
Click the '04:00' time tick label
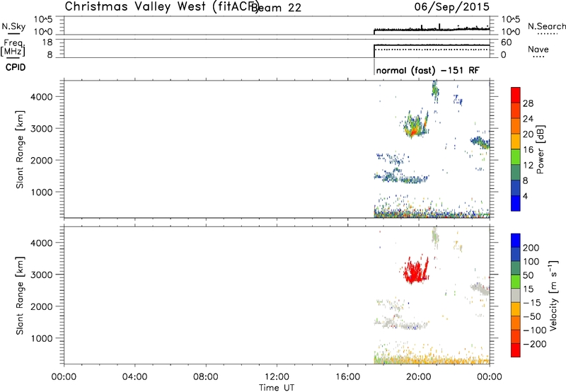[135, 377]
